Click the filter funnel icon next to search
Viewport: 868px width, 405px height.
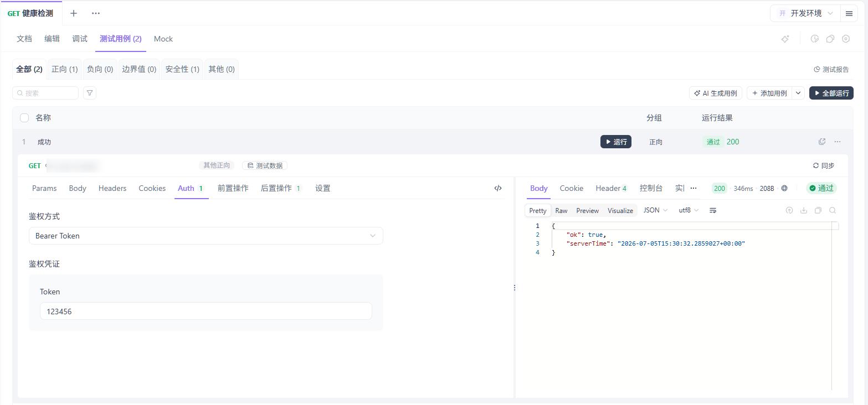tap(90, 93)
